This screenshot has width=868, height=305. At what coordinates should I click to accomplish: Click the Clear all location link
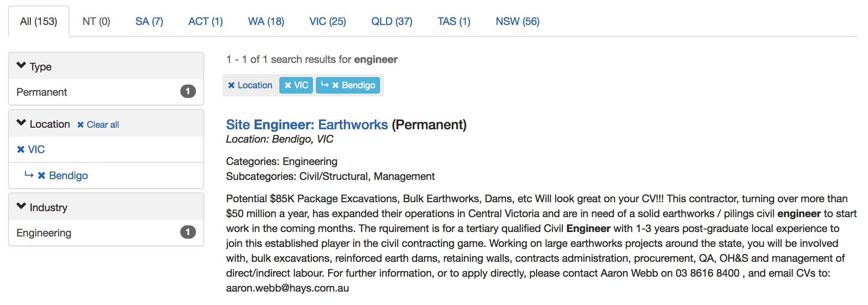coord(102,125)
